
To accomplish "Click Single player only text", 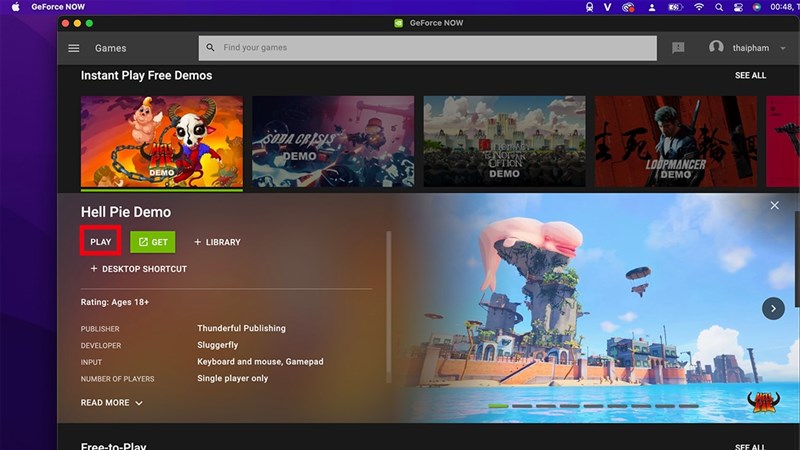I will tap(233, 379).
